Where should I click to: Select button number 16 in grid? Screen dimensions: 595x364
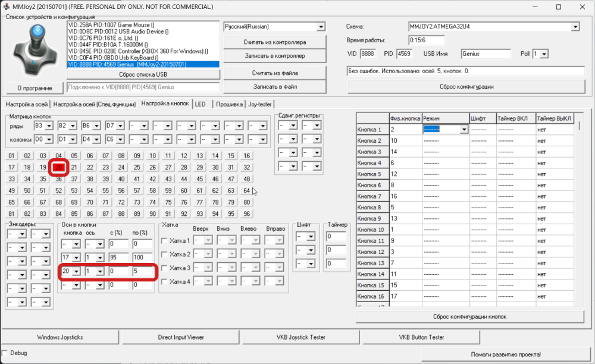(247, 156)
